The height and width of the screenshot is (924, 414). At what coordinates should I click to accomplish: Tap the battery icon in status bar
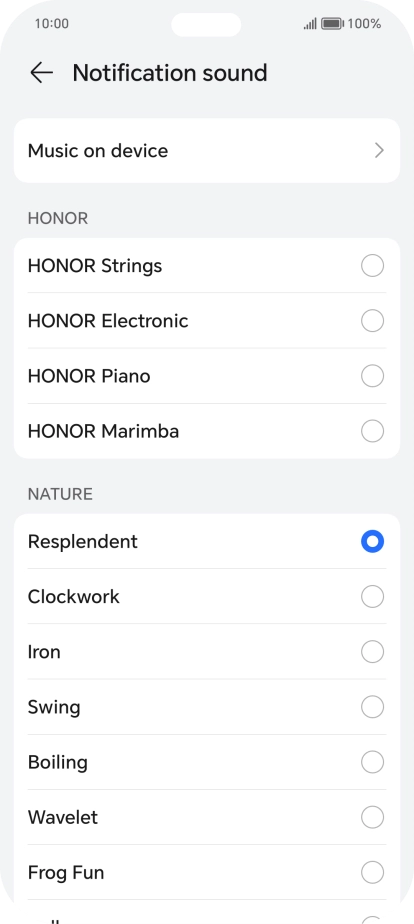(x=332, y=24)
